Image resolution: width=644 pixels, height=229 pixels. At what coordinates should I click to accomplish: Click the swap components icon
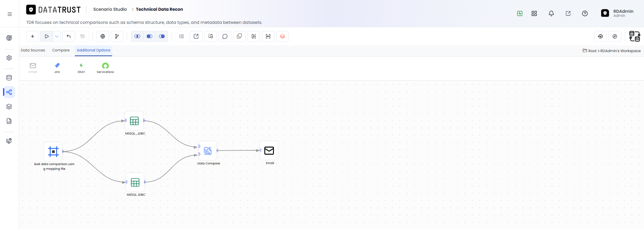click(211, 36)
